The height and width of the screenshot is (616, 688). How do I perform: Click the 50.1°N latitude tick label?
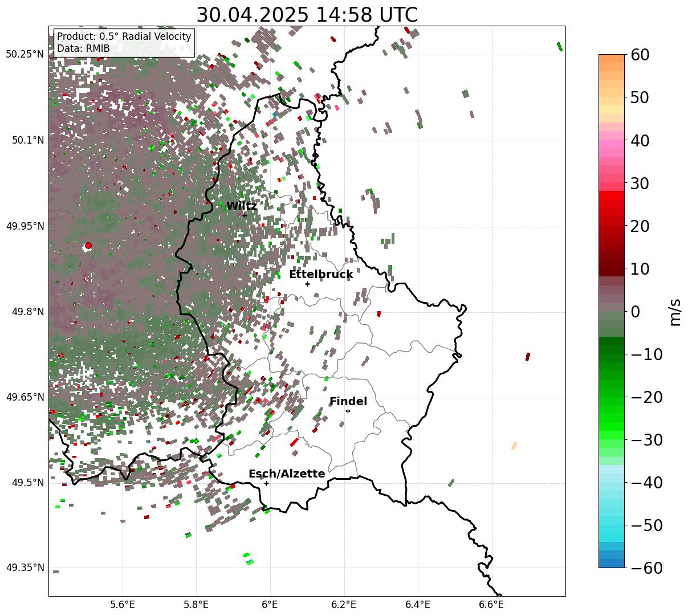click(x=27, y=140)
